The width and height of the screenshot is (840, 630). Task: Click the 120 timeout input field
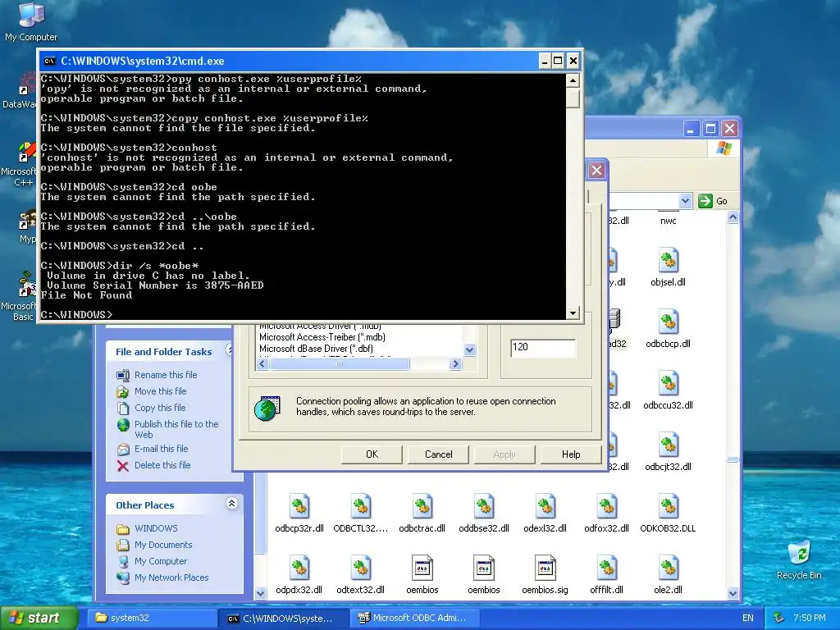(543, 347)
